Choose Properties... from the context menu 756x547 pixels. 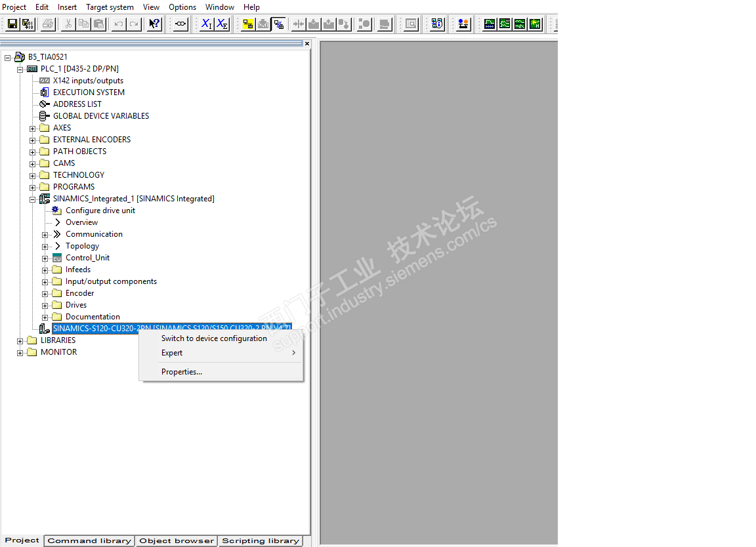(221, 372)
